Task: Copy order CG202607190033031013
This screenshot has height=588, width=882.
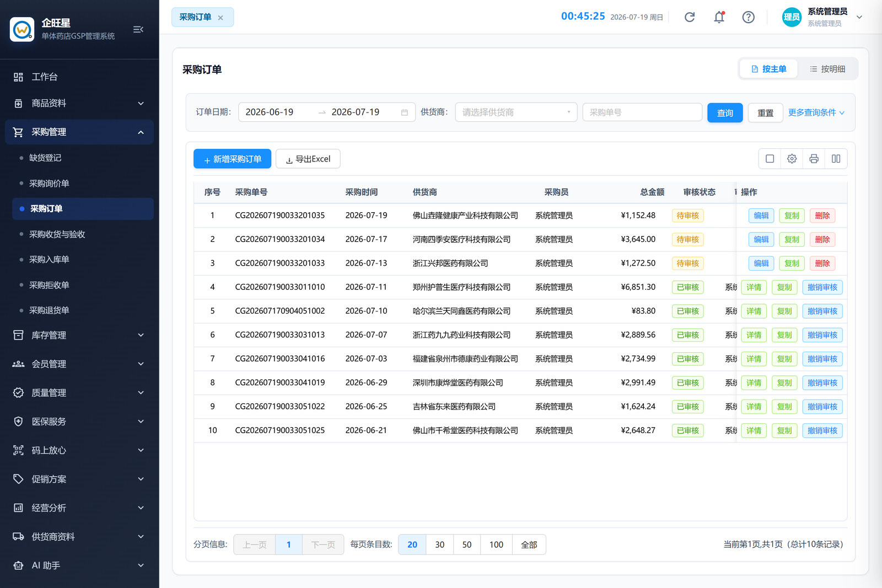Action: coord(784,335)
